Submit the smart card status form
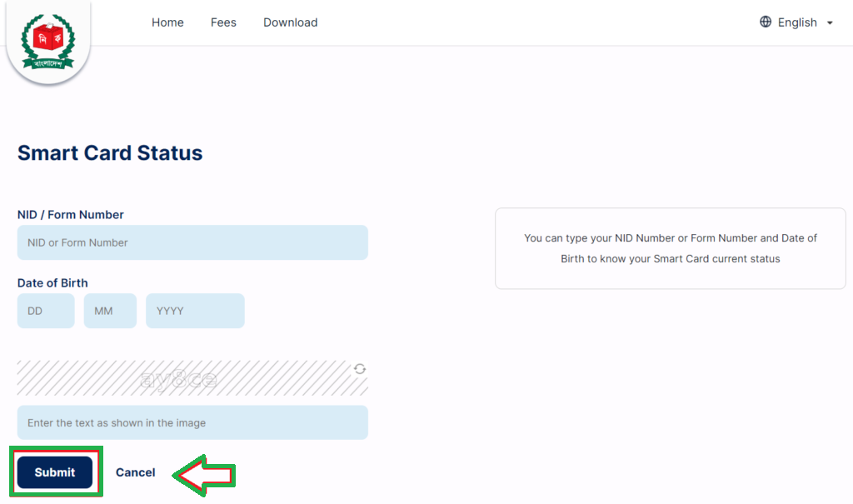Viewport: 853px width, 504px height. pyautogui.click(x=55, y=472)
